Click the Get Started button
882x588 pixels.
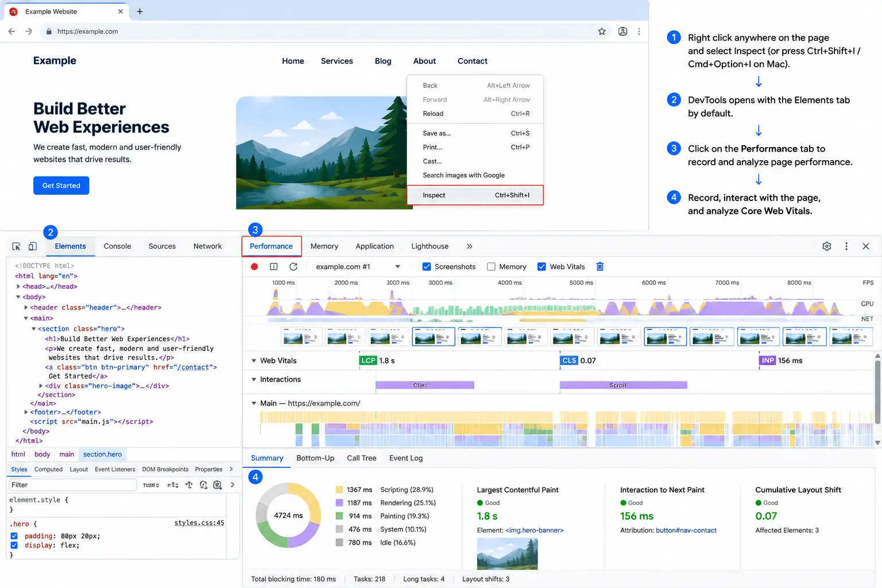coord(61,185)
